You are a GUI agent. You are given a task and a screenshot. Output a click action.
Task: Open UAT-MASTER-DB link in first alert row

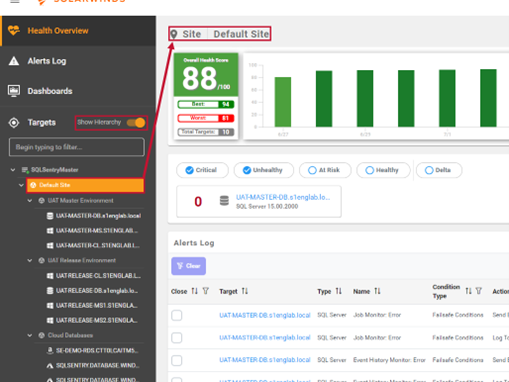(x=265, y=315)
